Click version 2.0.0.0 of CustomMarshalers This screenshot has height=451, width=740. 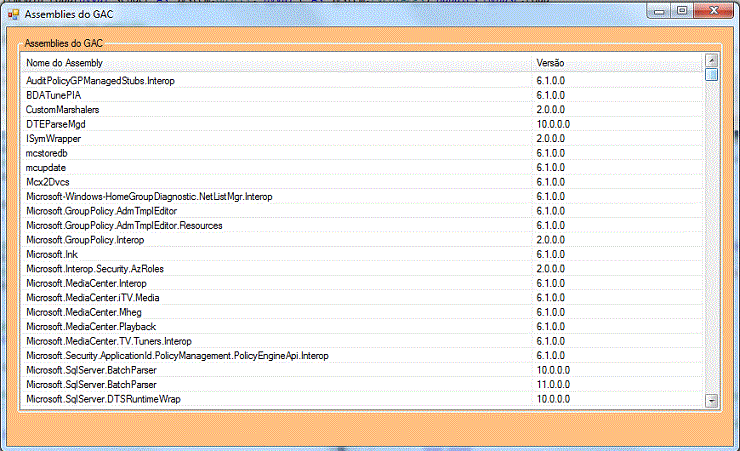click(551, 109)
